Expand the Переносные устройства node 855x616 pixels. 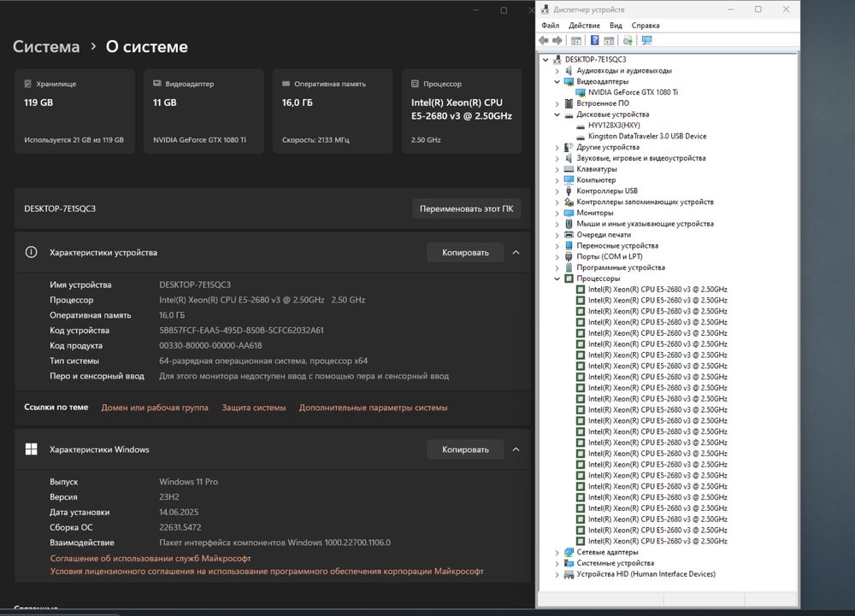[x=557, y=246]
